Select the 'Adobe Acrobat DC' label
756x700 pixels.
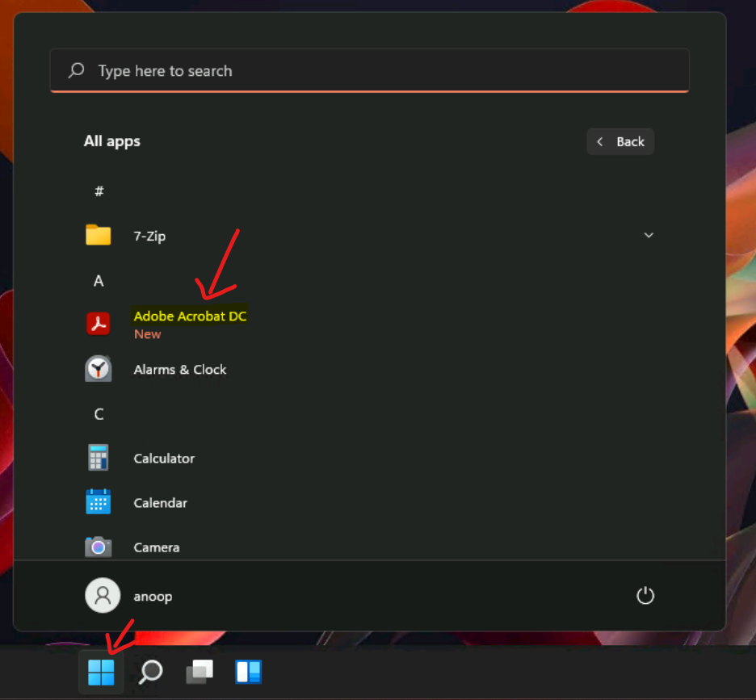(x=190, y=316)
